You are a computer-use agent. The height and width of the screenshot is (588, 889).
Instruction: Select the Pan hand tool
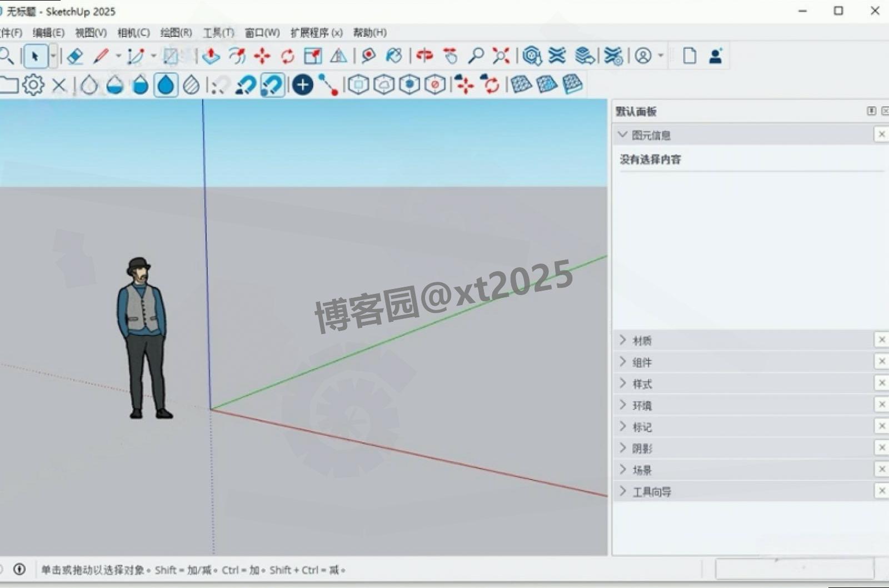click(451, 56)
